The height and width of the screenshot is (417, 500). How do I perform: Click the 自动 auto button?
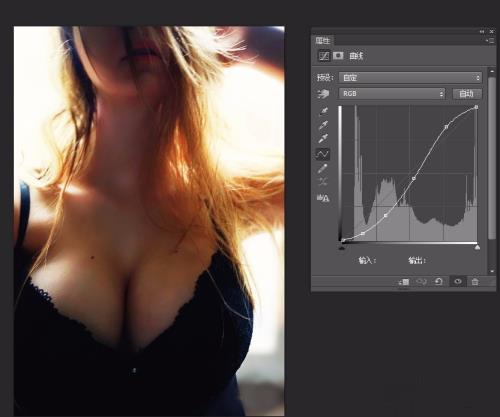pyautogui.click(x=467, y=94)
